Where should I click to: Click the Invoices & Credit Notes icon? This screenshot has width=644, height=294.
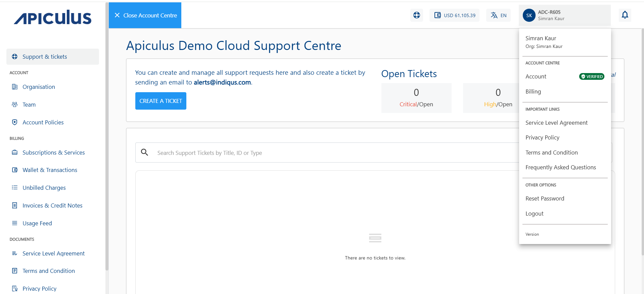coord(15,205)
